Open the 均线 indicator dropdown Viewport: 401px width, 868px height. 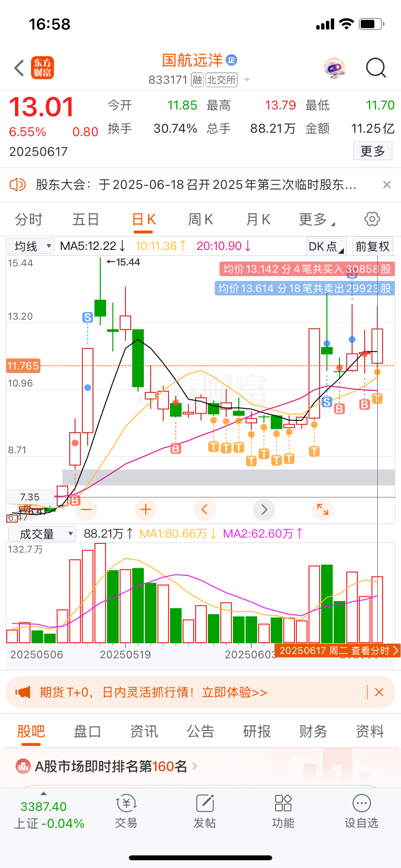click(30, 246)
